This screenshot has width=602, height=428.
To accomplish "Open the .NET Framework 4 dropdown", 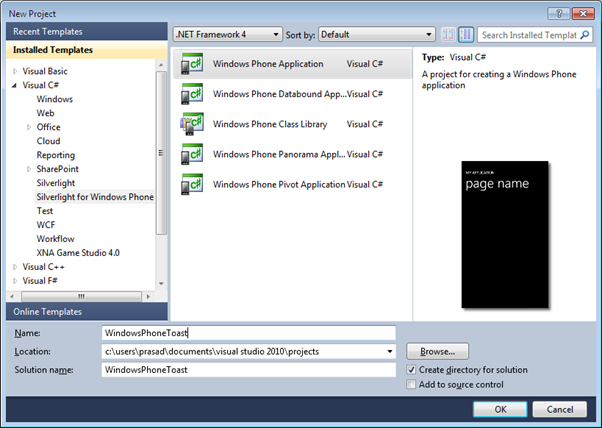I will tap(228, 35).
